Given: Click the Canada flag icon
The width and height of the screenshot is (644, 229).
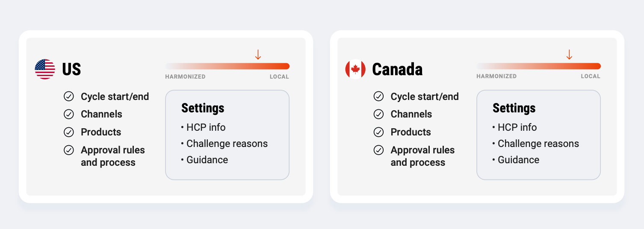Looking at the screenshot, I should coord(355,69).
